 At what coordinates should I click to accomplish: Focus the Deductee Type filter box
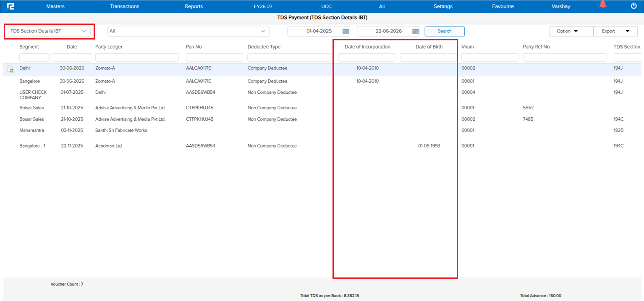tap(289, 58)
